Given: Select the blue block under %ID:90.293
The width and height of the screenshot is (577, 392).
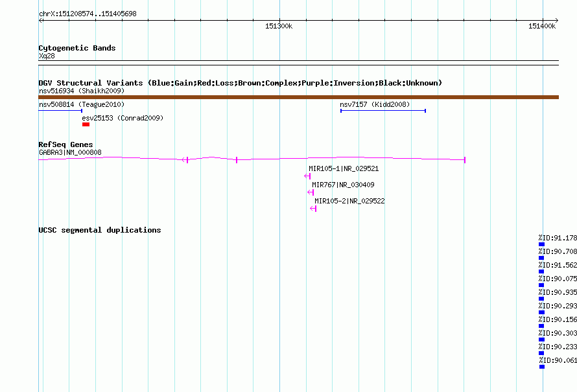Looking at the screenshot, I should [541, 312].
